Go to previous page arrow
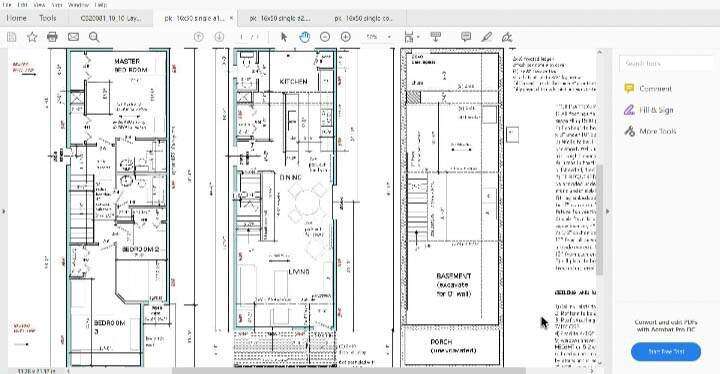Image resolution: width=720 pixels, height=374 pixels. click(198, 37)
